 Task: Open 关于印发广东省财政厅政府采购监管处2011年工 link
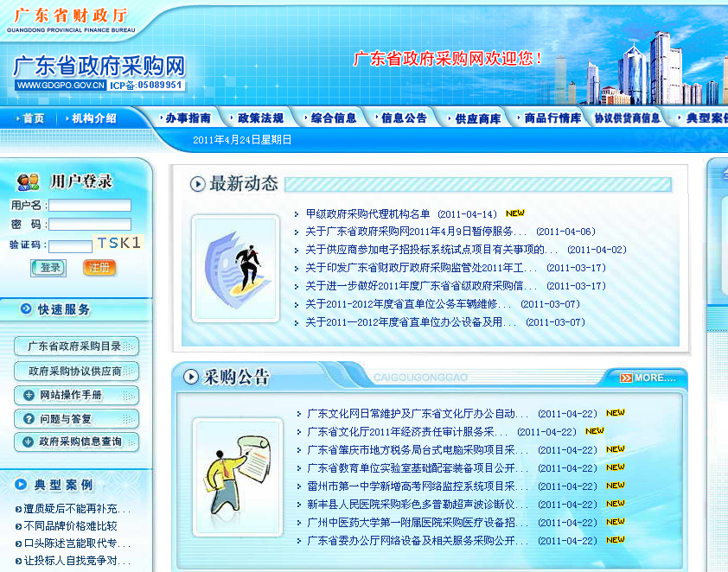[x=421, y=268]
